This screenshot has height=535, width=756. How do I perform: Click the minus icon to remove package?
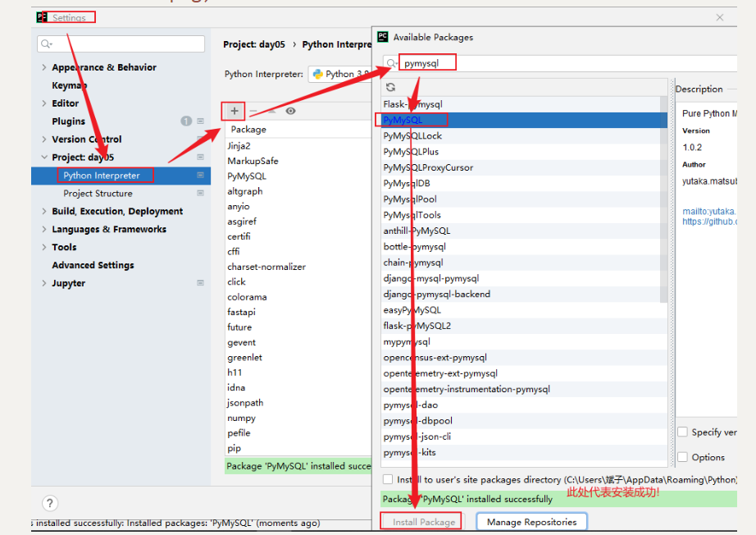(x=253, y=111)
